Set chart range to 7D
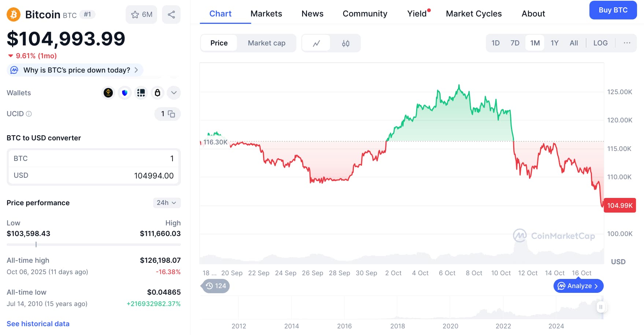The width and height of the screenshot is (644, 335). pyautogui.click(x=515, y=43)
